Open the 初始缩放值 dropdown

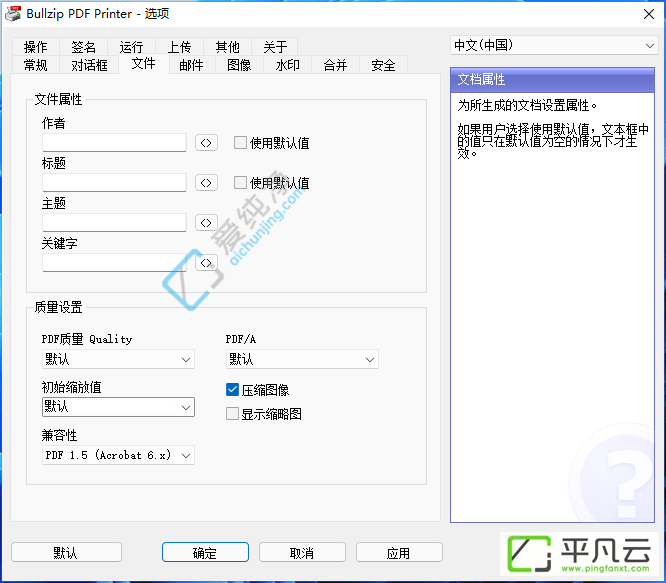click(x=119, y=407)
